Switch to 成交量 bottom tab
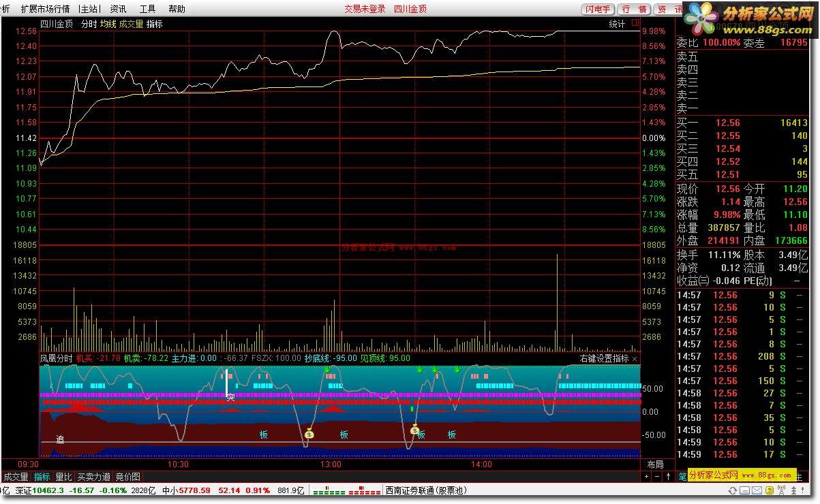The height and width of the screenshot is (504, 820). (16, 477)
